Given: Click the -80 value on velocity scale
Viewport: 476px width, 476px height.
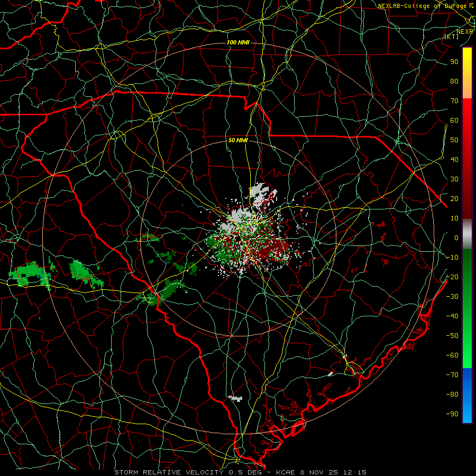Looking at the screenshot, I should 452,395.
